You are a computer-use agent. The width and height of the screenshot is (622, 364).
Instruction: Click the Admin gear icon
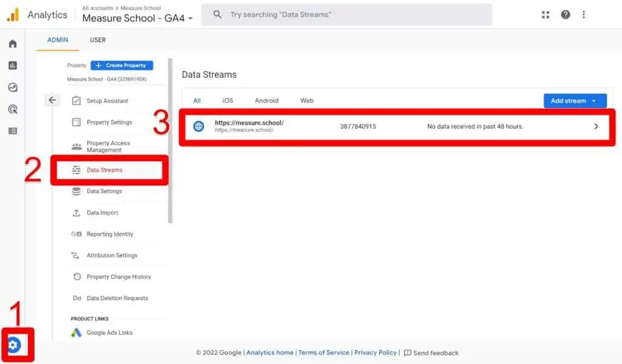point(13,345)
